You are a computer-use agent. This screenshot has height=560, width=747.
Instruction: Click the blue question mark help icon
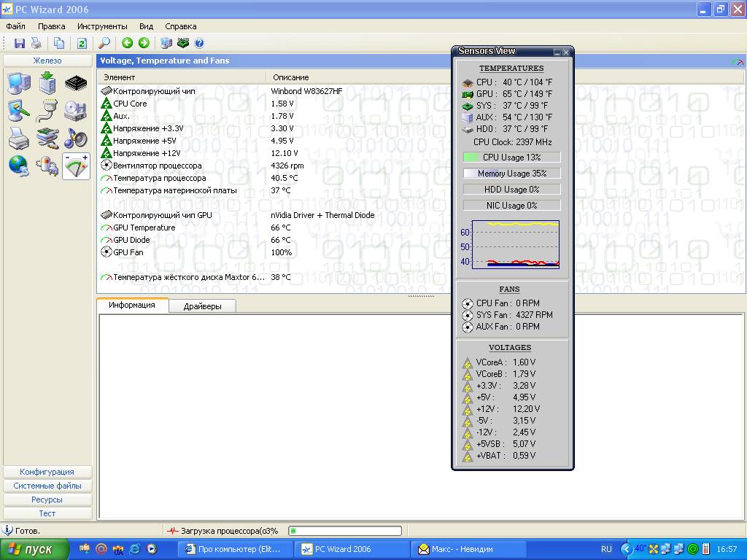(199, 44)
